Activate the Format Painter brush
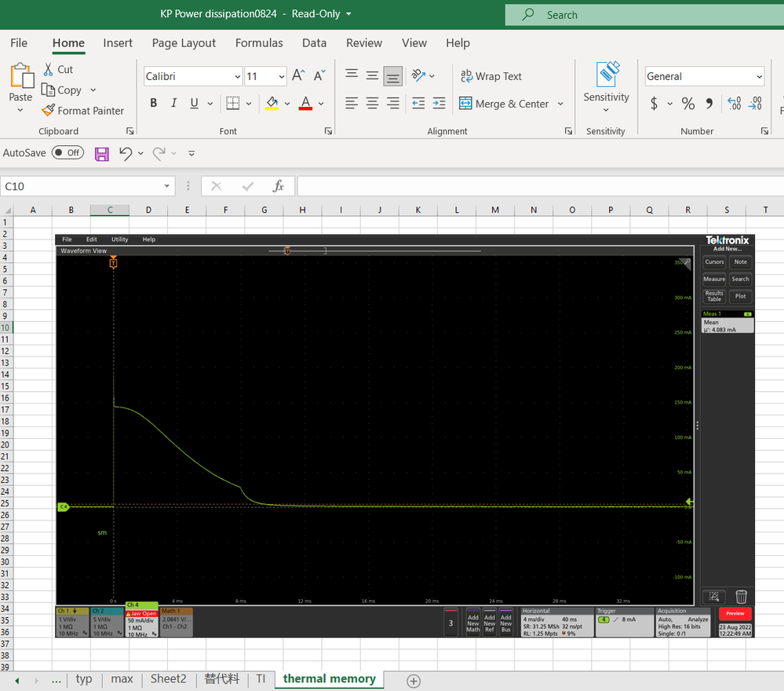784x691 pixels. [x=48, y=111]
